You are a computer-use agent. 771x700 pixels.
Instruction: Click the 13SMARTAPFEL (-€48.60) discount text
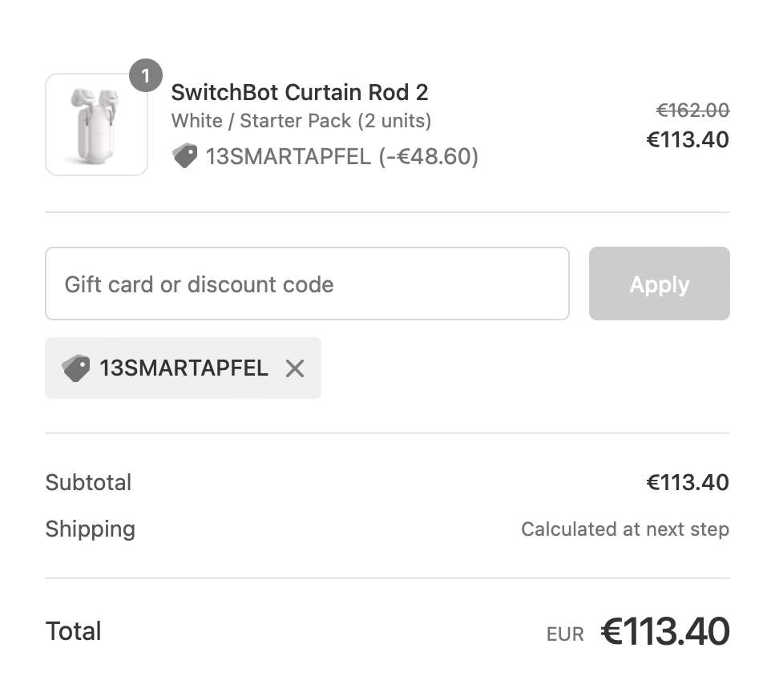[342, 156]
